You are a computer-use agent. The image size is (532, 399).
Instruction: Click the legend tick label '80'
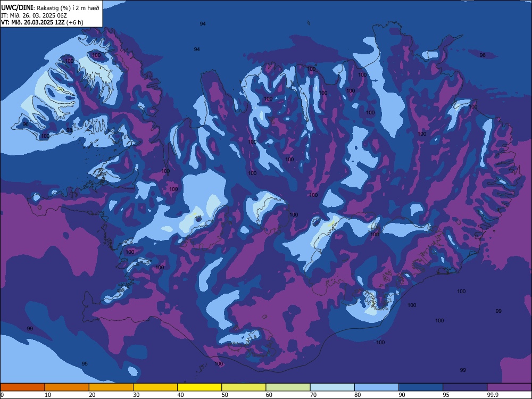click(358, 395)
